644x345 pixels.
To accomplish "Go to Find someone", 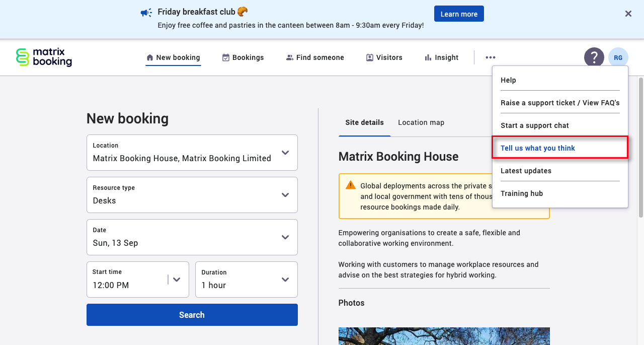I will pos(315,57).
